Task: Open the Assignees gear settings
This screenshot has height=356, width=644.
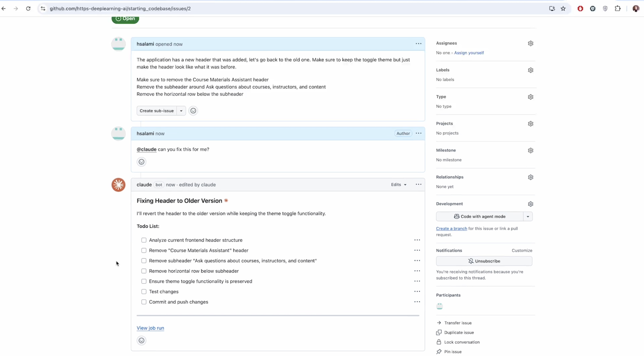Action: (531, 44)
